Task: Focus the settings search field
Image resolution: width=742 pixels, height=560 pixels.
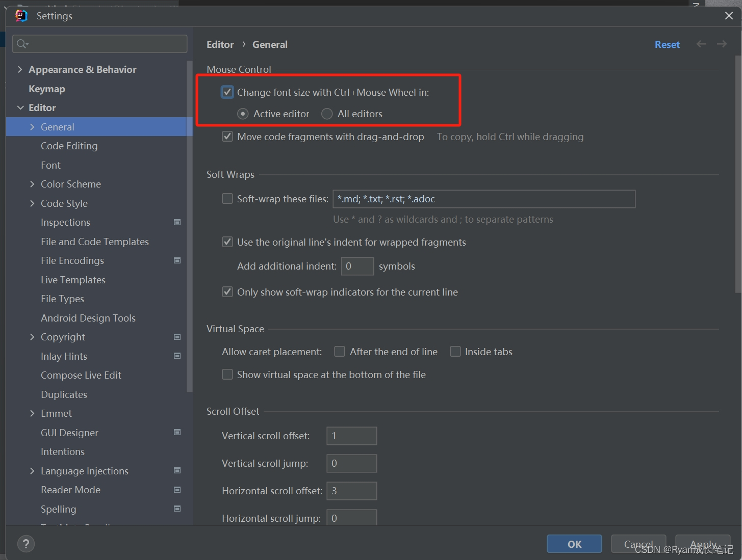Action: (100, 44)
